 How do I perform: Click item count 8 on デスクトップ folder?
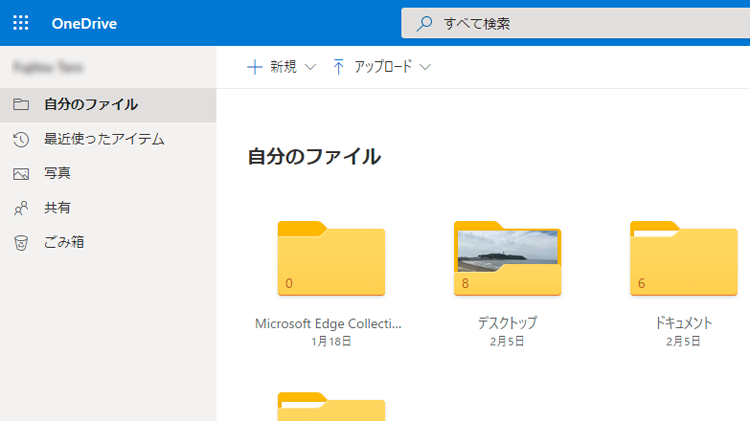coord(465,284)
